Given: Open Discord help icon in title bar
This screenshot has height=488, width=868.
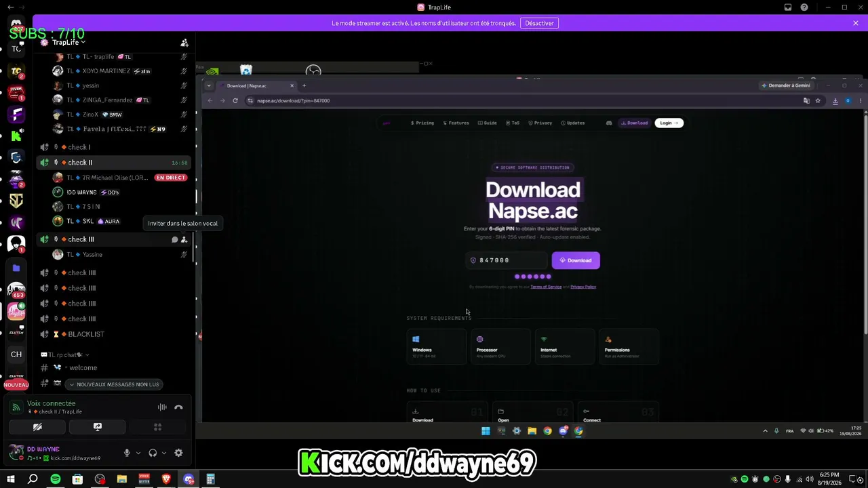Looking at the screenshot, I should 804,7.
